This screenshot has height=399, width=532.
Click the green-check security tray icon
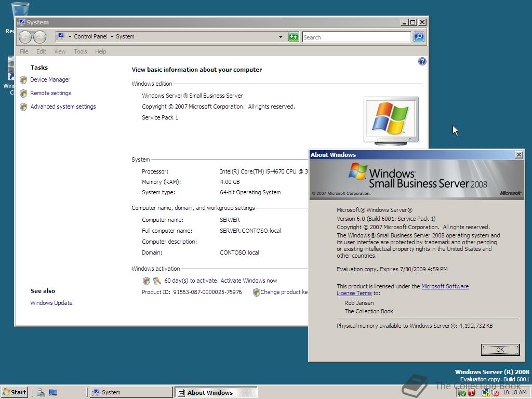click(x=461, y=393)
